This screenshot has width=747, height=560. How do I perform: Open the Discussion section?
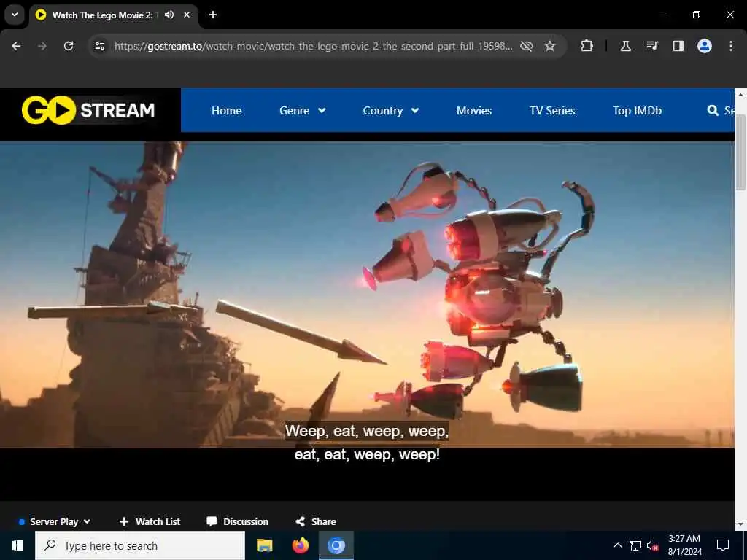[x=237, y=521]
